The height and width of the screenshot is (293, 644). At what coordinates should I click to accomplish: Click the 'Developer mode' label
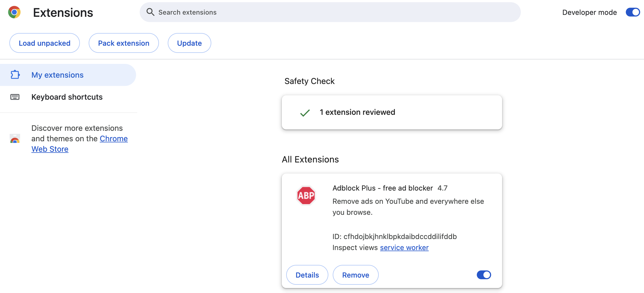point(589,12)
